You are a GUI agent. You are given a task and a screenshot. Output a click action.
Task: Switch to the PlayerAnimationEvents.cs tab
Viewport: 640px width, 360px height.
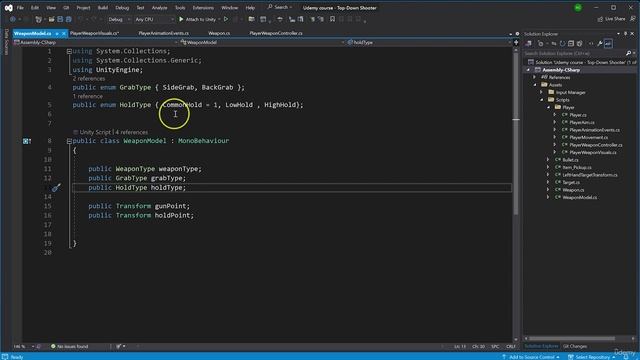coord(163,33)
